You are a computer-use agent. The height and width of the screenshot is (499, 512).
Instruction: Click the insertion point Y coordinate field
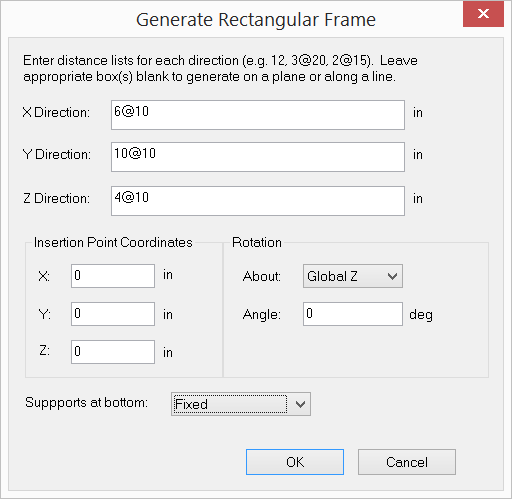(113, 314)
